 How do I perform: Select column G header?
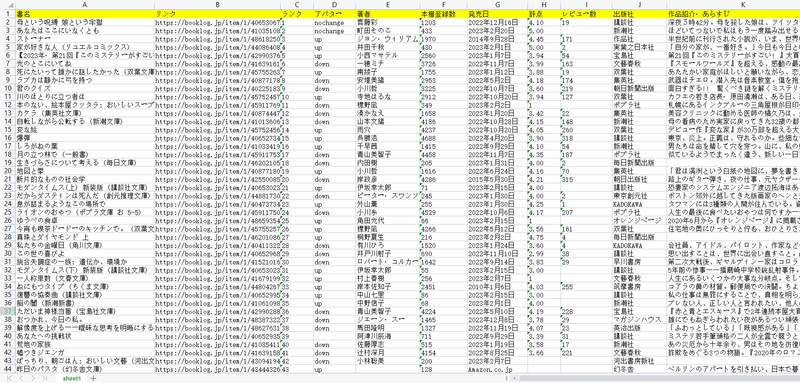pos(497,4)
